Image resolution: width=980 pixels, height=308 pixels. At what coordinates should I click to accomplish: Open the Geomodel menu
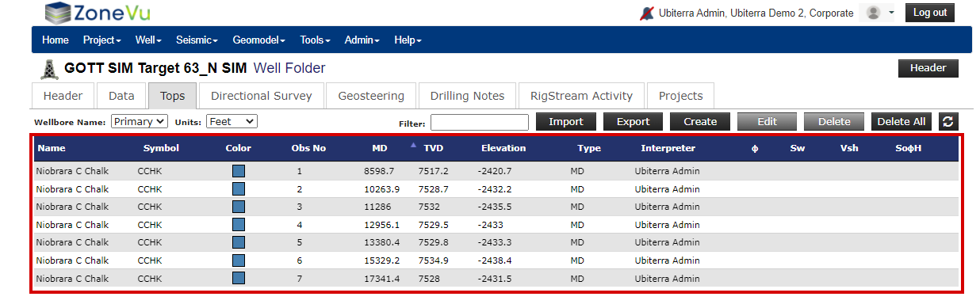coord(259,40)
